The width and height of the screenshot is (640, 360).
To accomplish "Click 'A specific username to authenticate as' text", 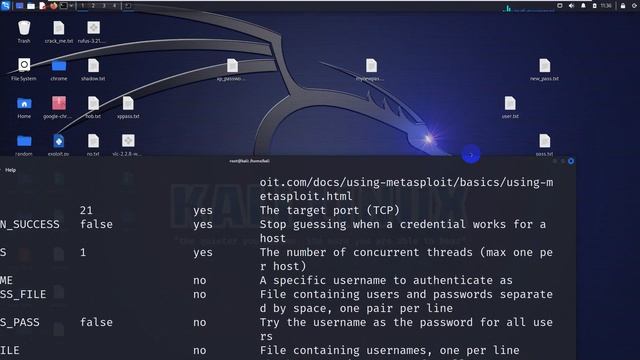I will [x=386, y=280].
